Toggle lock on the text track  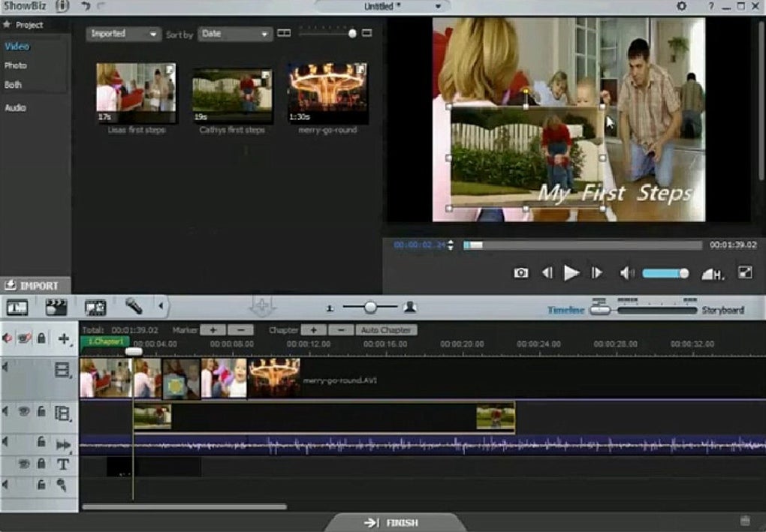41,463
